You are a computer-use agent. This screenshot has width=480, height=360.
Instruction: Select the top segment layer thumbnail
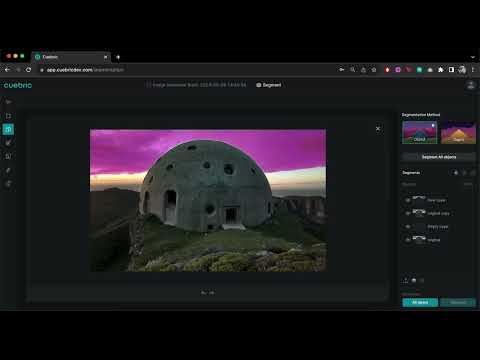(419, 200)
